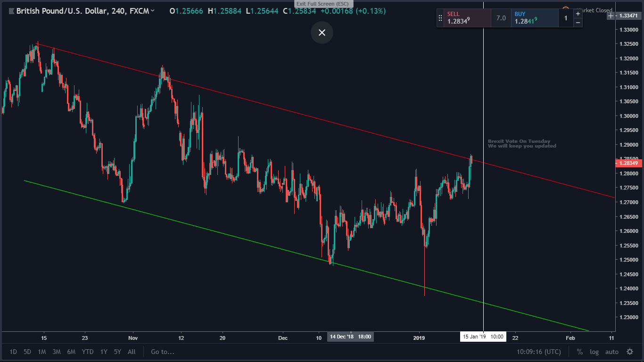Edit the order quantity field showing 1
Viewport: 644px width, 362px height.
click(566, 18)
